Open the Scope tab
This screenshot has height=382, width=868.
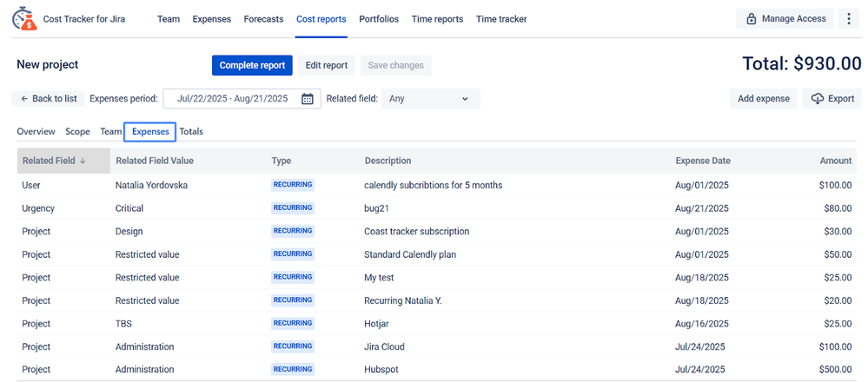pyautogui.click(x=77, y=132)
